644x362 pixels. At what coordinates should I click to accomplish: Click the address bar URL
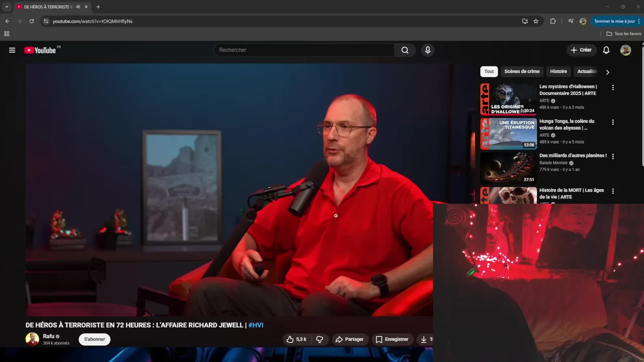(93, 21)
